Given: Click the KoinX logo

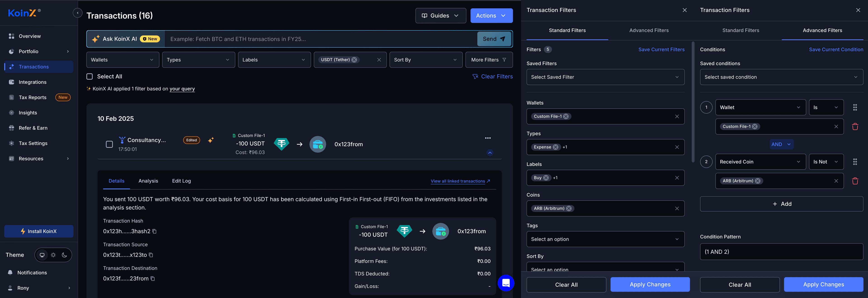Looking at the screenshot, I should pos(24,13).
